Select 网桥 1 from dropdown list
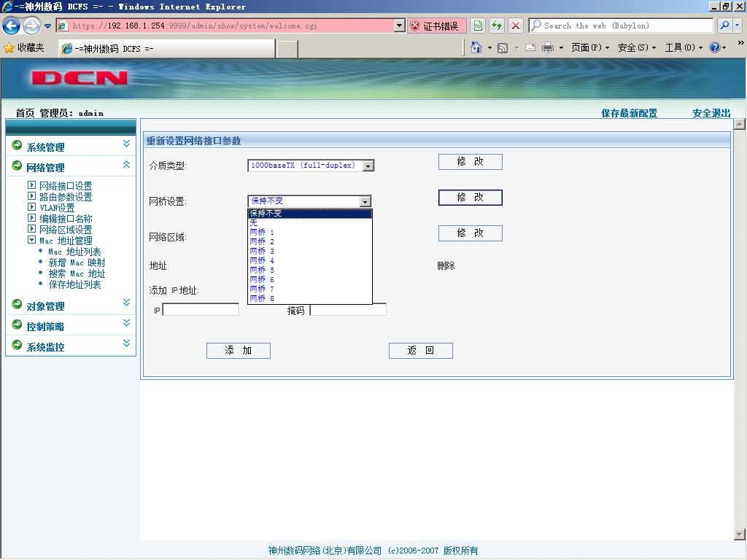This screenshot has height=560, width=747. (309, 232)
